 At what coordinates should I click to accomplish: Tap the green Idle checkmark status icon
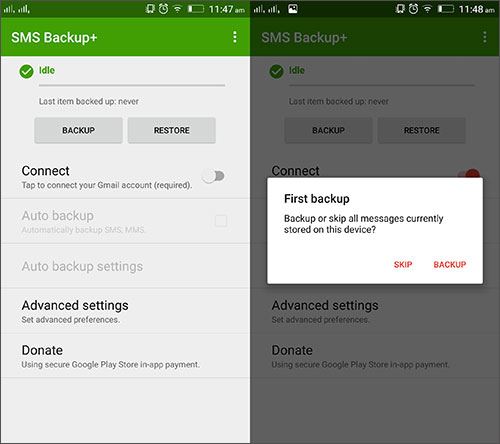click(x=26, y=72)
